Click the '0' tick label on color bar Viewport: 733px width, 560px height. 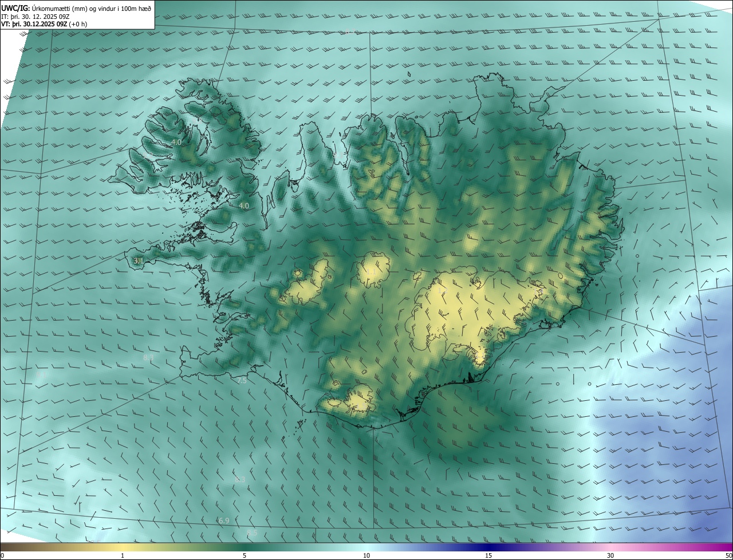[2, 555]
